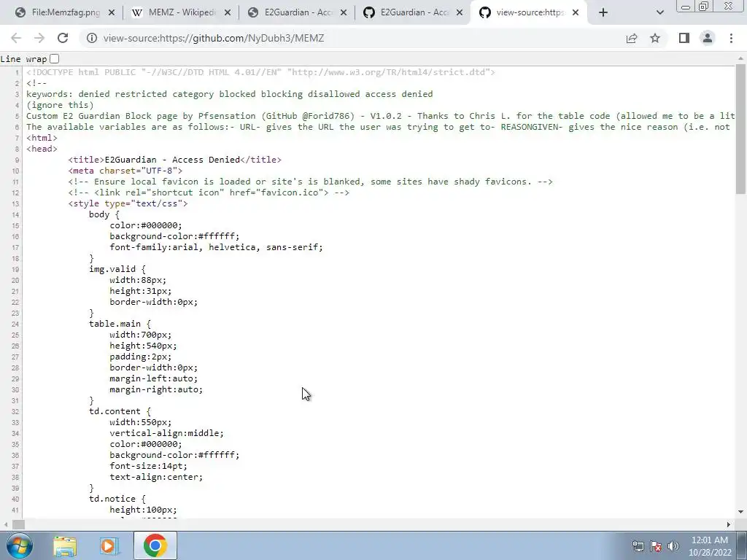
Task: Switch to File:Memzfag.png tab
Action: (64, 12)
